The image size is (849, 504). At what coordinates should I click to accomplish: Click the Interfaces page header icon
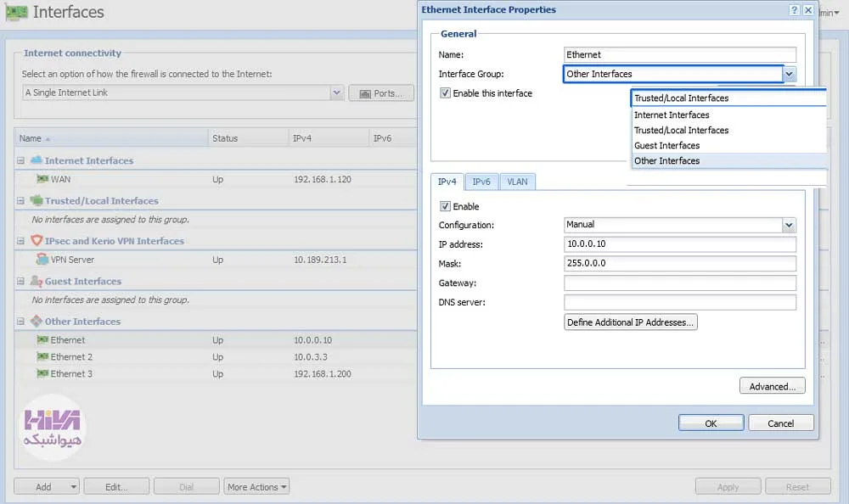(15, 13)
